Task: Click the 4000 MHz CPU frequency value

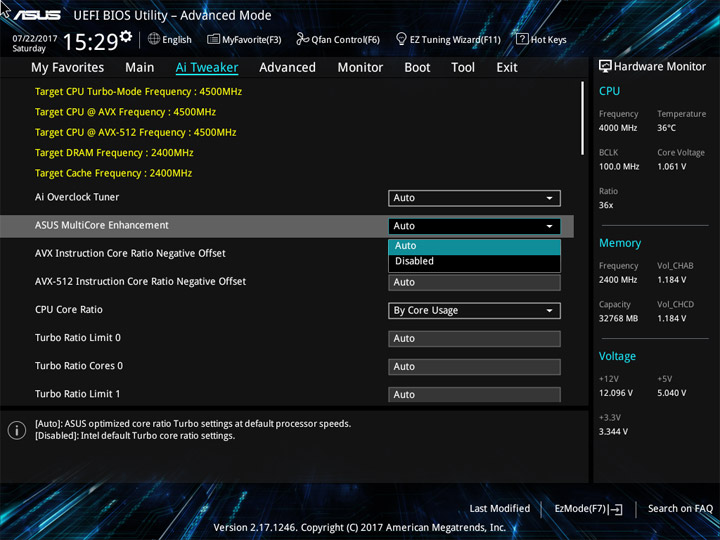Action: (618, 128)
